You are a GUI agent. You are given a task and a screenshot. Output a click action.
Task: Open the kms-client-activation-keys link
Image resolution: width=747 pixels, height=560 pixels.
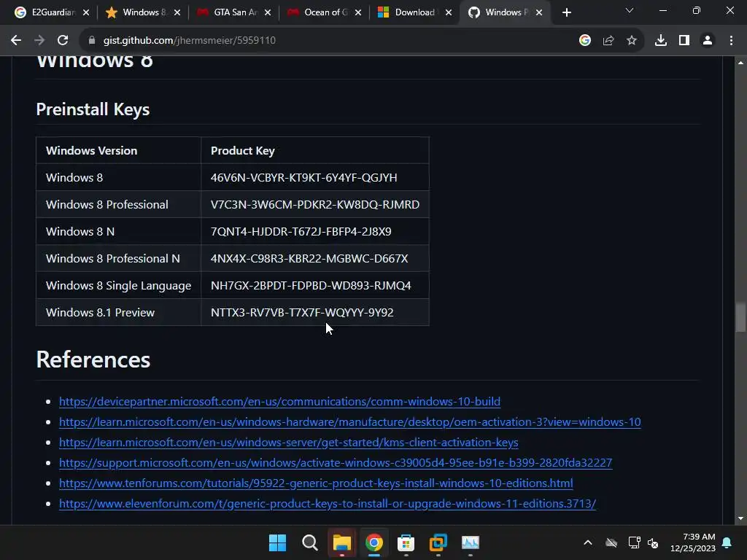pos(289,443)
